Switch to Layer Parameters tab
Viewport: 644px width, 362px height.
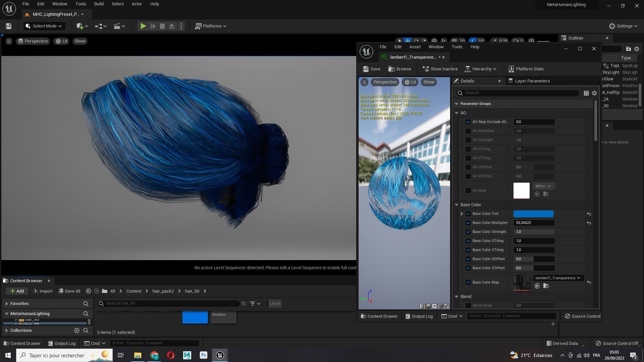pos(529,81)
